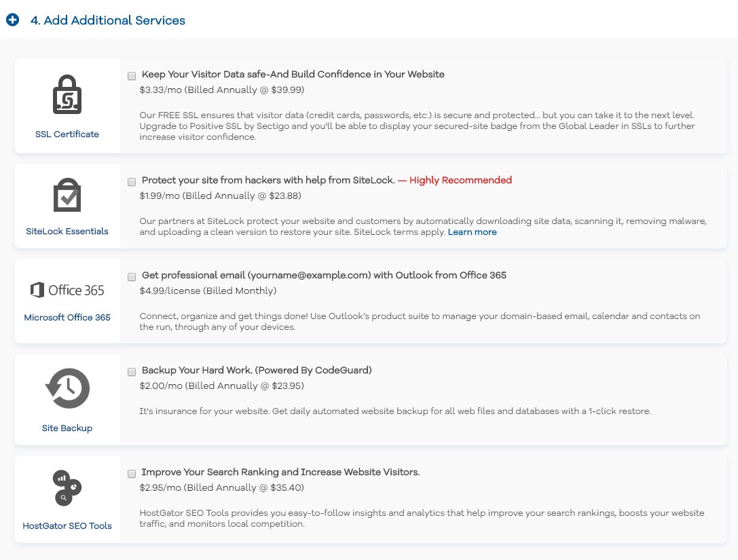738x560 pixels.
Task: Click the SiteLock Essentials label
Action: (67, 231)
